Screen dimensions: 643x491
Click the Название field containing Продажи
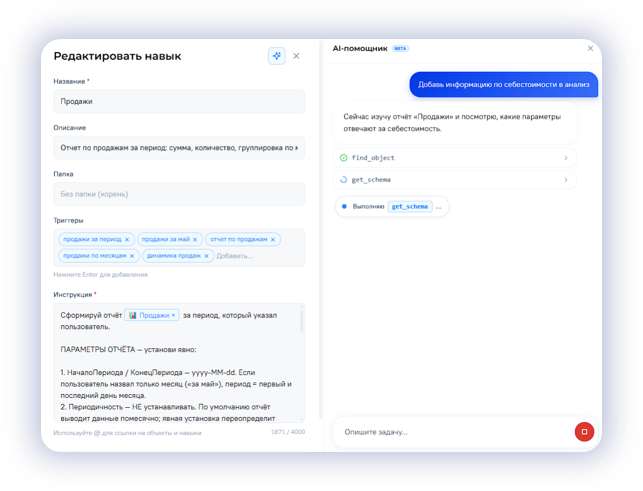point(179,101)
